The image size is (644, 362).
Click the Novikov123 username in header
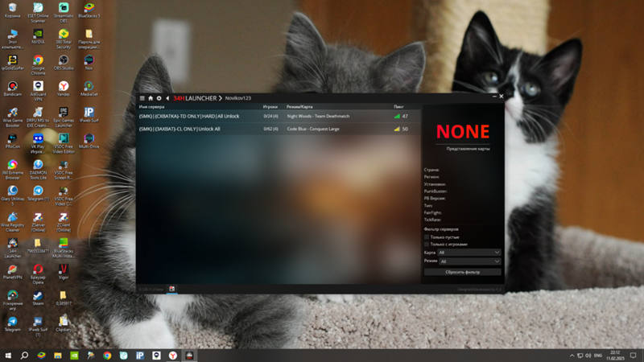(x=237, y=98)
